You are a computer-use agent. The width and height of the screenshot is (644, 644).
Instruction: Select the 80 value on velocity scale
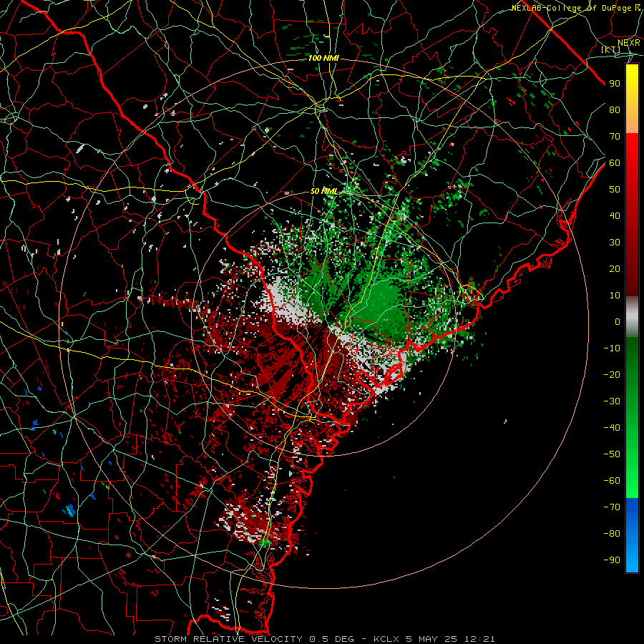[615, 109]
